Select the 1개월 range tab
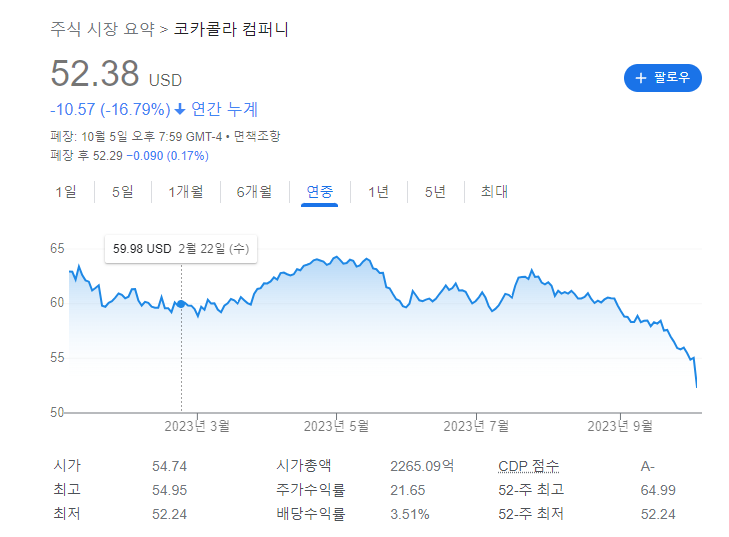The image size is (729, 537). point(186,192)
